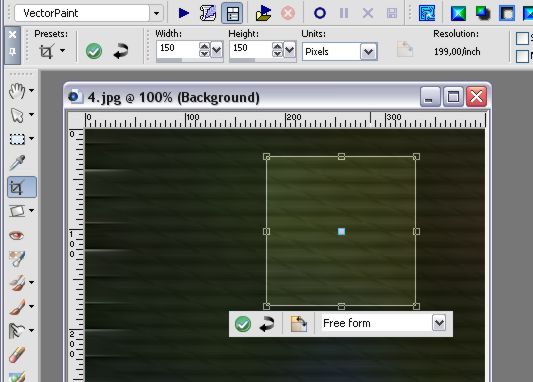533x382 pixels.
Task: Expand the Pick tool flyout arrow
Action: 32,115
